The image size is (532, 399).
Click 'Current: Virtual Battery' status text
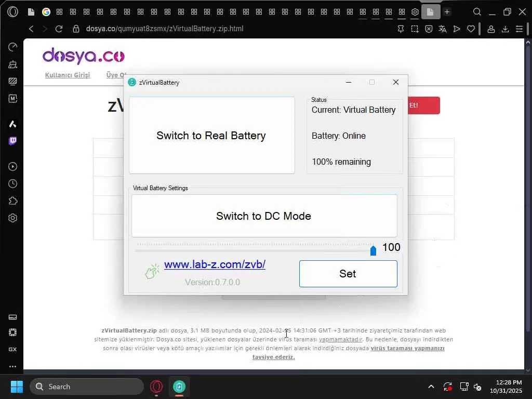tap(353, 110)
